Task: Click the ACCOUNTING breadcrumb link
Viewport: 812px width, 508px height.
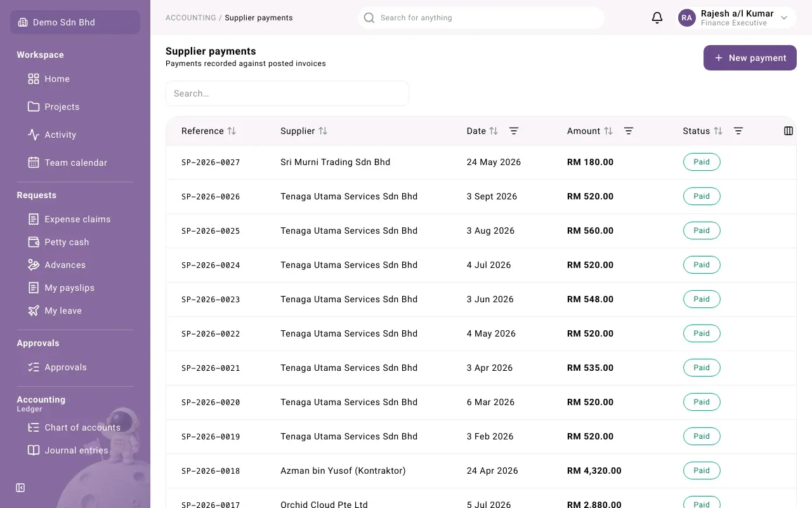Action: (191, 18)
